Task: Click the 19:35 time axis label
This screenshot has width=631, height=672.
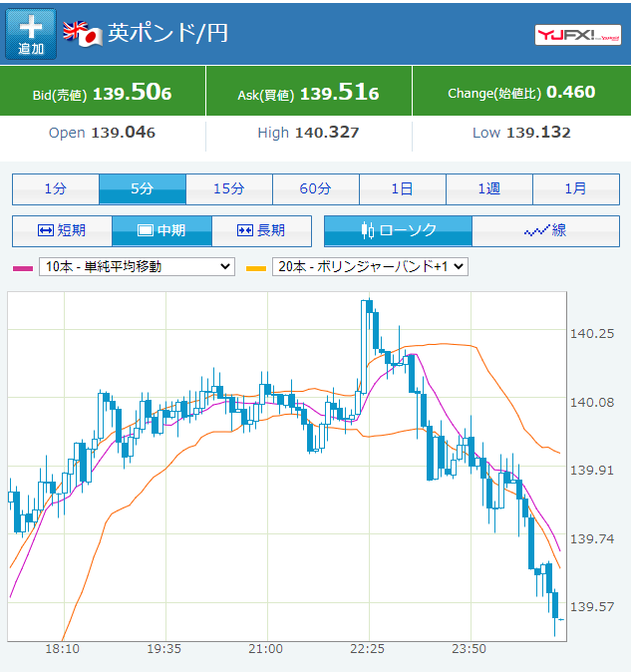Action: coord(164,649)
